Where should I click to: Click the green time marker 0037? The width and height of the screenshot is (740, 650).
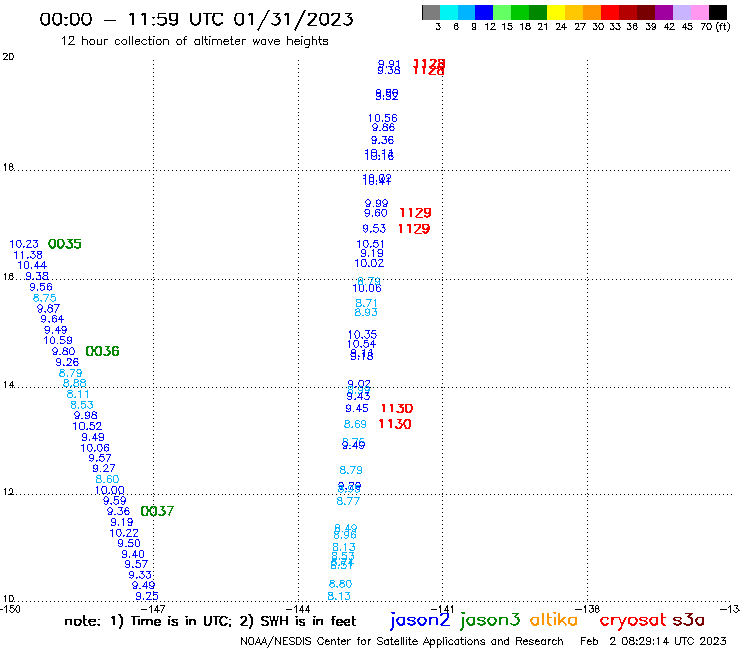(x=157, y=511)
